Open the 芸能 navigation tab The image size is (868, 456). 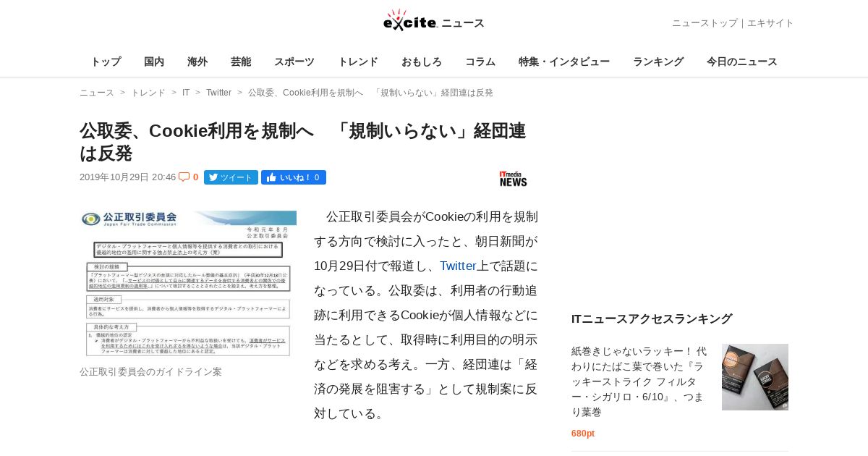click(x=241, y=62)
